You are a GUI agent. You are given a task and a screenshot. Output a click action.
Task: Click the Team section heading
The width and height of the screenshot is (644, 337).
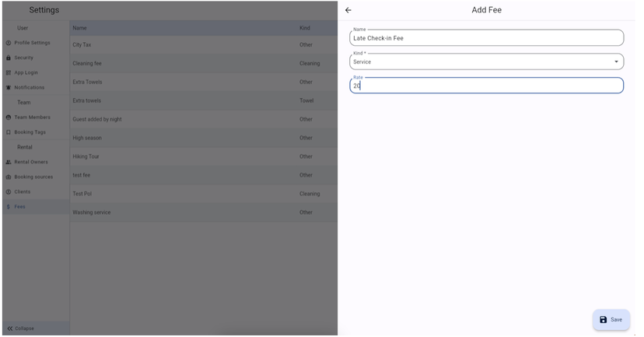[24, 102]
